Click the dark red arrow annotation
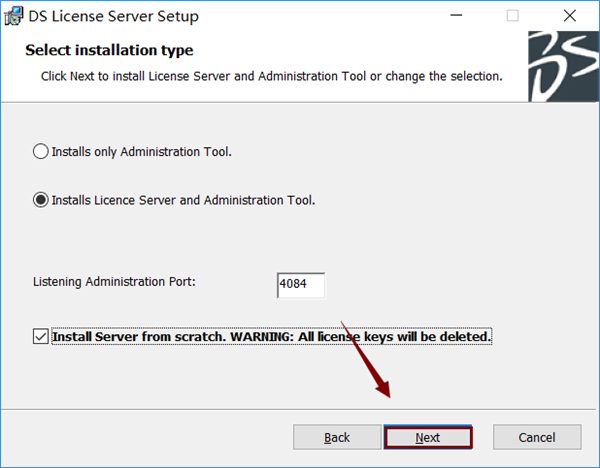The height and width of the screenshot is (468, 600). 366,360
